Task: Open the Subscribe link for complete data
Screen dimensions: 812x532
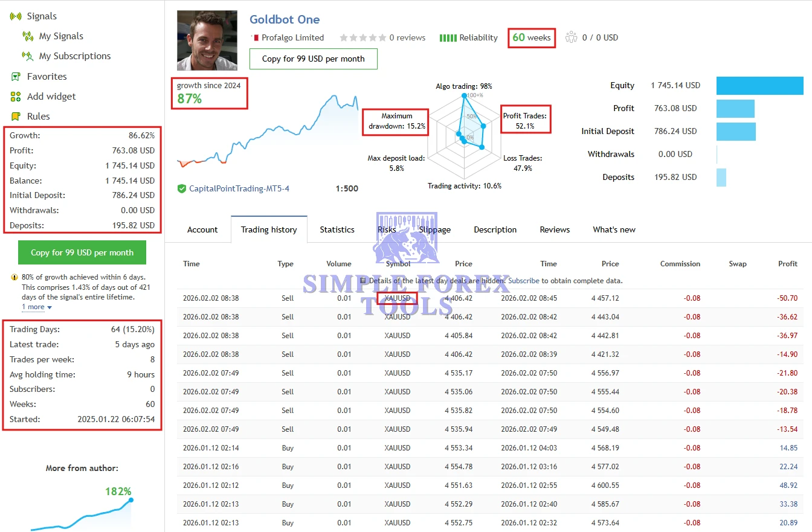Action: pos(523,281)
